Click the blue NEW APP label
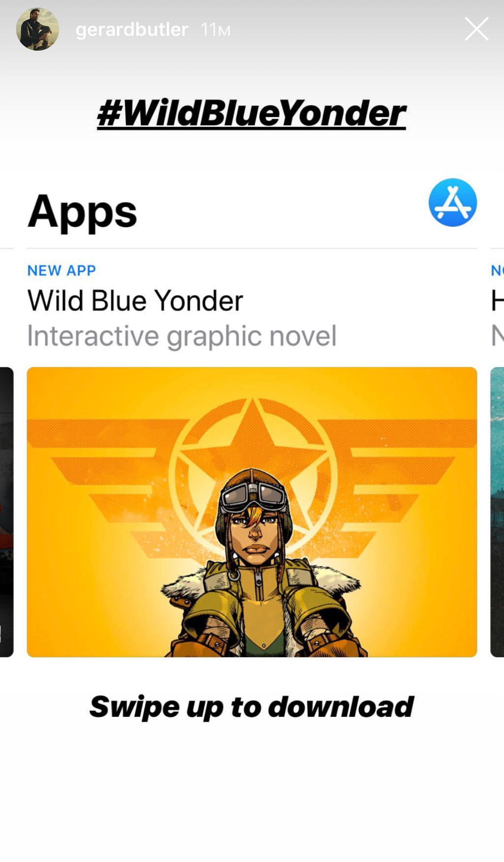Viewport: 504px width, 862px height. pos(61,270)
